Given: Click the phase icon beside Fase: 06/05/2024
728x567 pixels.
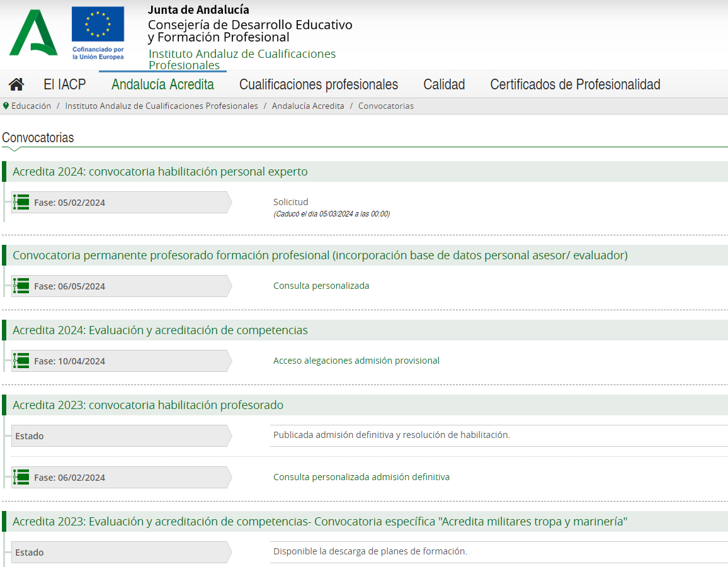Looking at the screenshot, I should (x=21, y=286).
